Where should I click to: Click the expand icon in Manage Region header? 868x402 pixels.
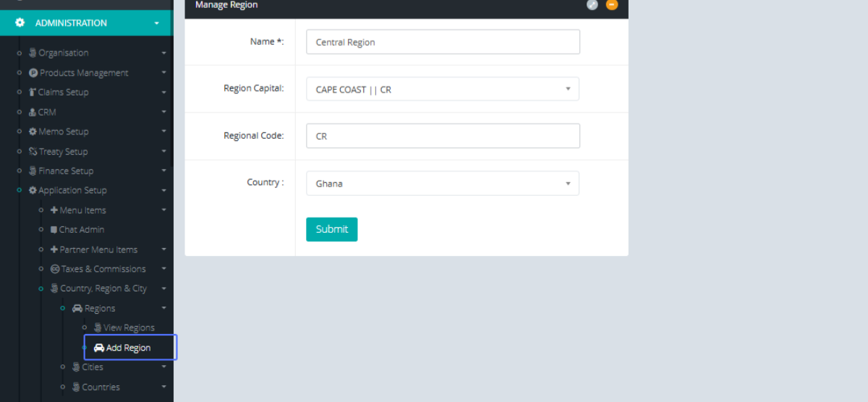pos(592,4)
